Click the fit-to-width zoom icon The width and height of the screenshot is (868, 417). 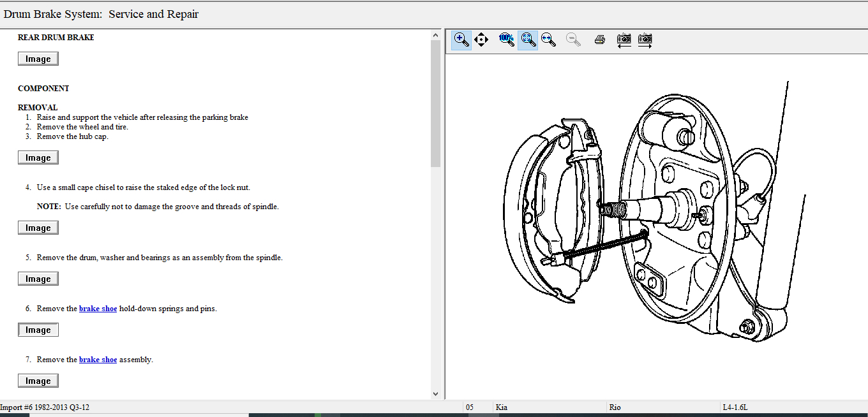(548, 40)
